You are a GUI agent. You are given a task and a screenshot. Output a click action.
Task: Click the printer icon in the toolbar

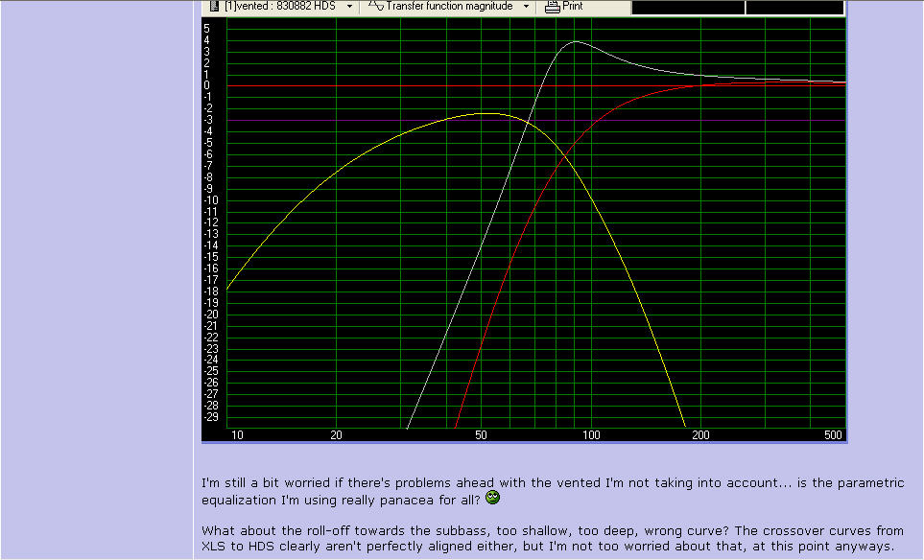click(x=552, y=7)
